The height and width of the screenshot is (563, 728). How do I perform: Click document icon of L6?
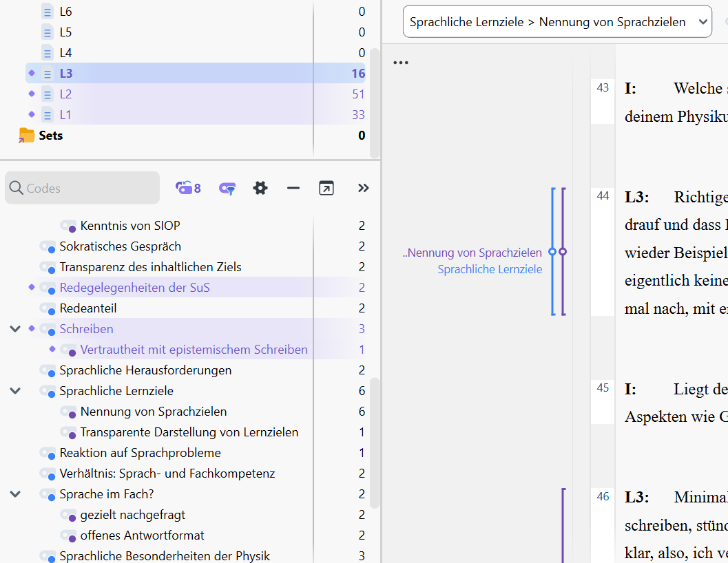click(x=48, y=12)
